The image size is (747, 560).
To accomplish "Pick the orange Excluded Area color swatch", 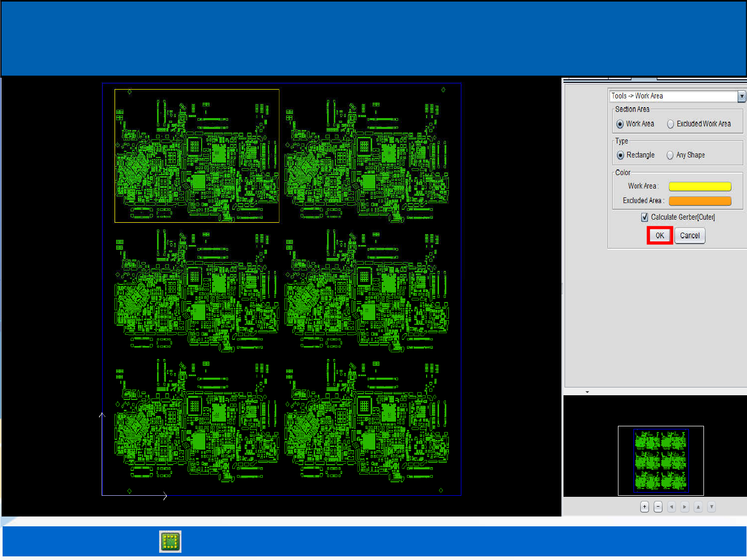I will click(x=699, y=201).
